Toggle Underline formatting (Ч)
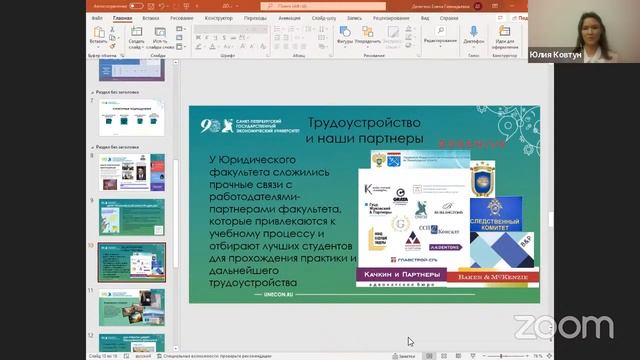Viewport: 640px width, 360px height. [215, 38]
